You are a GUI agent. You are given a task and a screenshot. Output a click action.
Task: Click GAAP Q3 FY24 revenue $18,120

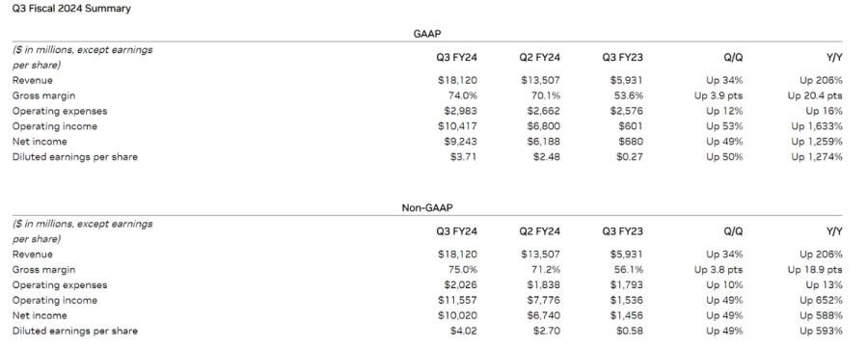coord(457,80)
